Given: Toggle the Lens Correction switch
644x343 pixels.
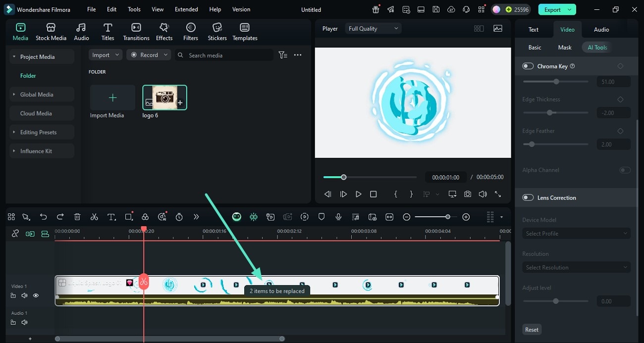Looking at the screenshot, I should click(528, 197).
